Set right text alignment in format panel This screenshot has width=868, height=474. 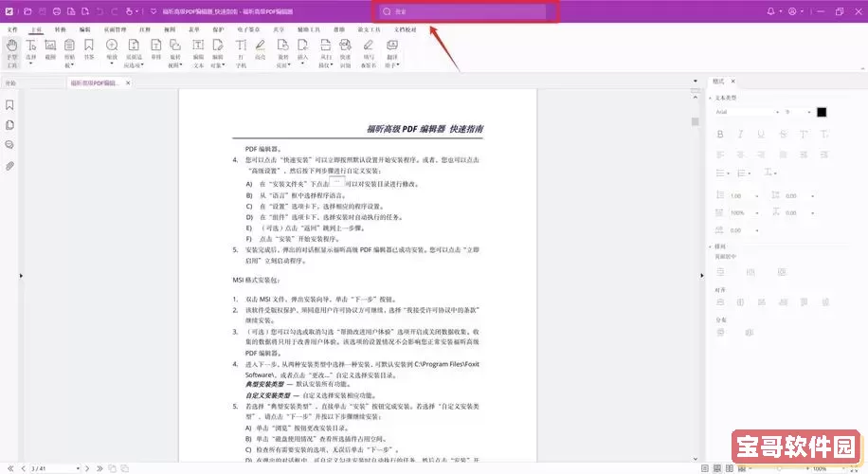tap(761, 155)
